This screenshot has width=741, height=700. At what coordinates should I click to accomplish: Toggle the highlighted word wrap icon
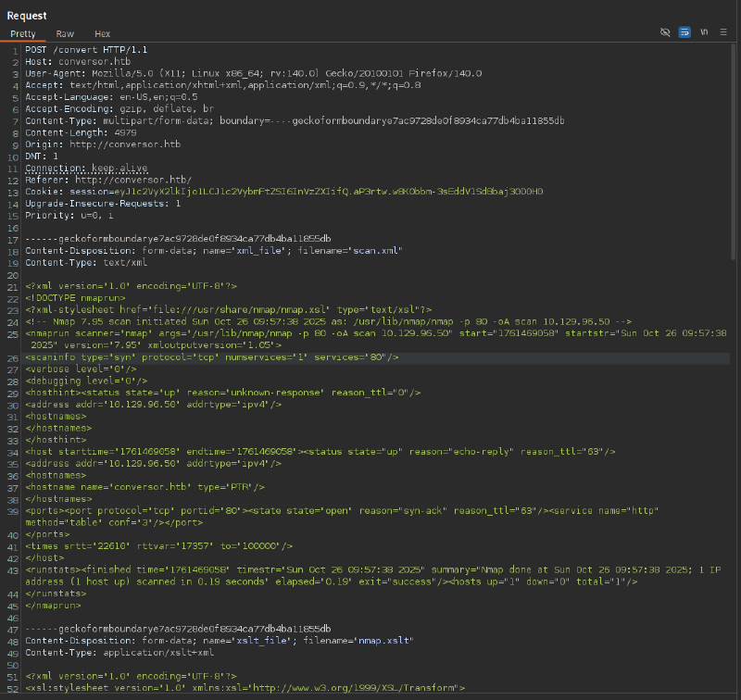click(x=684, y=32)
